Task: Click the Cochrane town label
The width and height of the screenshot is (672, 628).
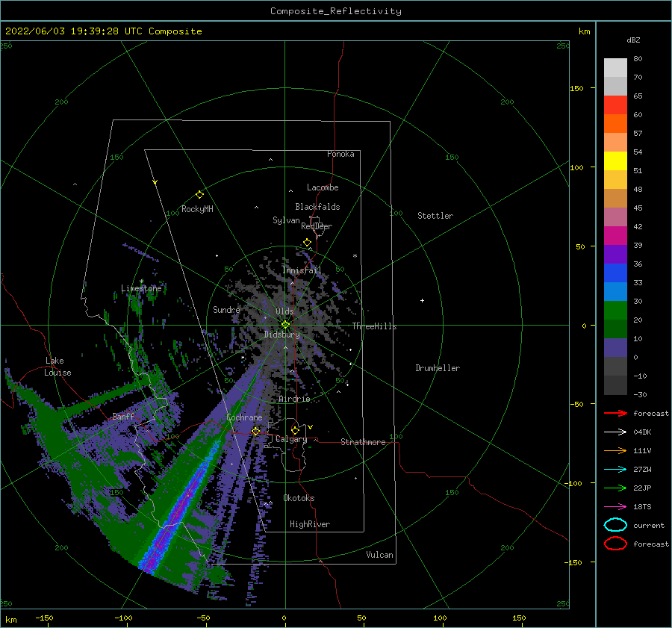Action: click(244, 417)
